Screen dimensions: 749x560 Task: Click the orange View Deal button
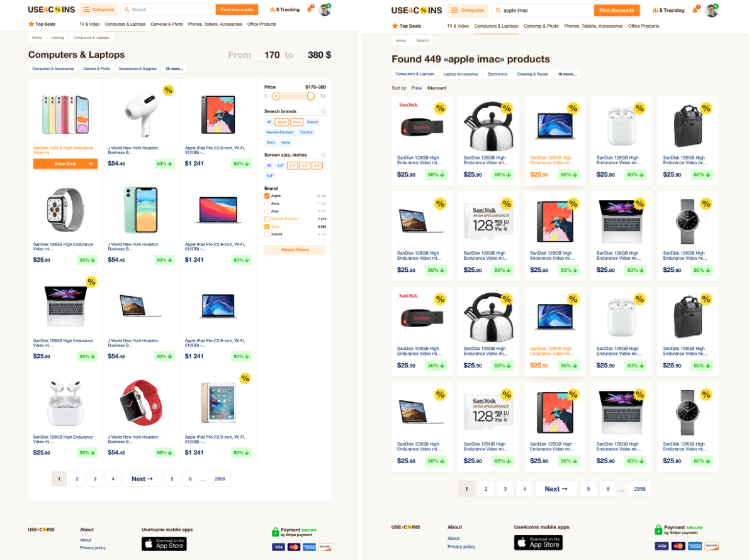(x=65, y=164)
